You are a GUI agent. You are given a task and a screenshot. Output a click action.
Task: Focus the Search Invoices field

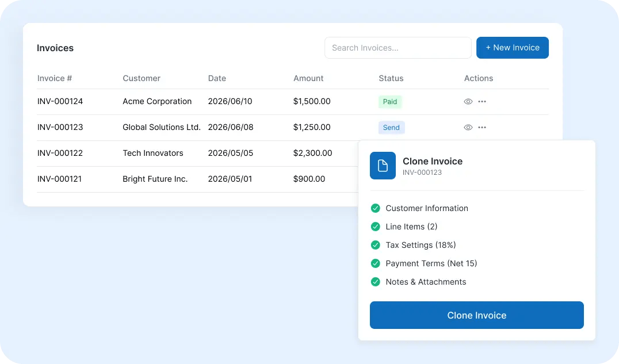(x=398, y=48)
